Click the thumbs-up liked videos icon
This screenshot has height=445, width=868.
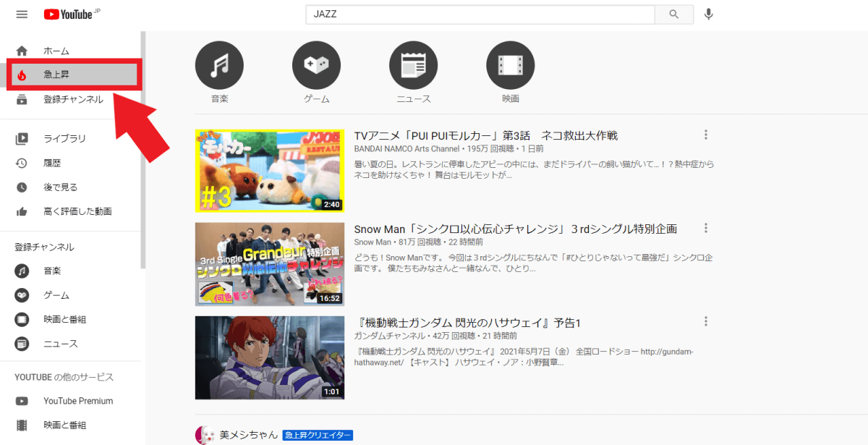22,211
